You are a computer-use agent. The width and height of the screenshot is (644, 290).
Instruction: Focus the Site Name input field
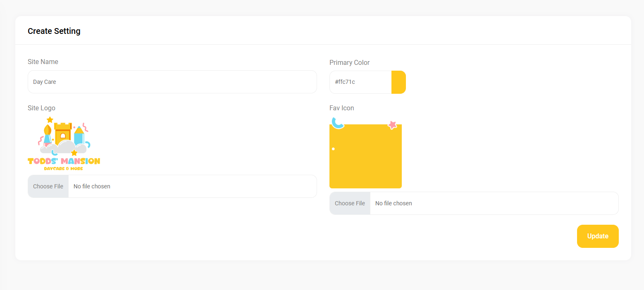click(x=172, y=82)
